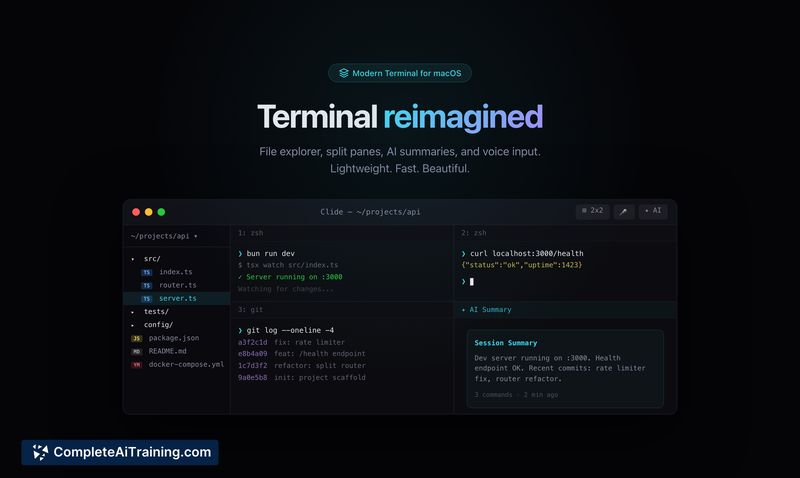Screen dimensions: 800x478
Task: Toggle the 2x2 grid layout button
Action: tap(592, 211)
